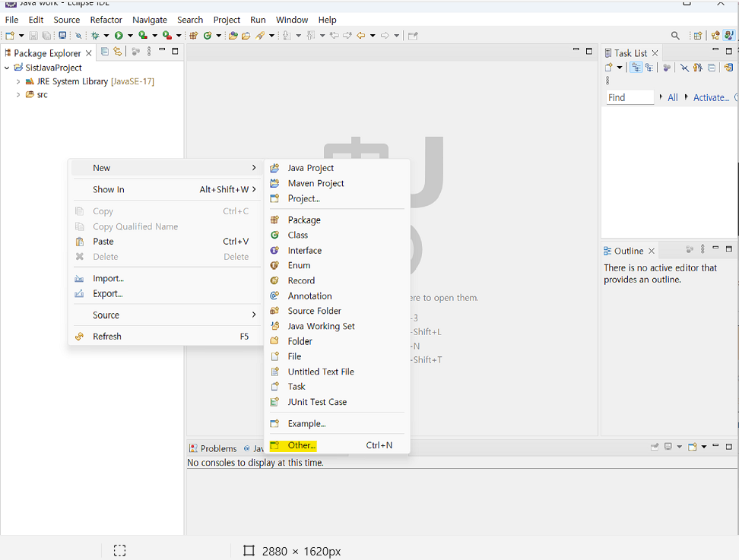The width and height of the screenshot is (739, 560).
Task: Expand the src folder node
Action: (x=18, y=95)
